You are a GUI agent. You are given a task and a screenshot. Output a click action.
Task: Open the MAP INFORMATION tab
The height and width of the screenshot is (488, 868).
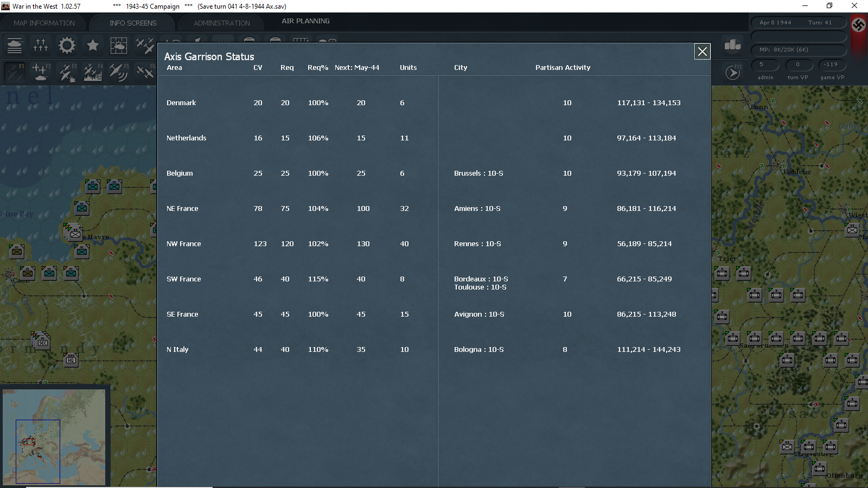[x=44, y=23]
